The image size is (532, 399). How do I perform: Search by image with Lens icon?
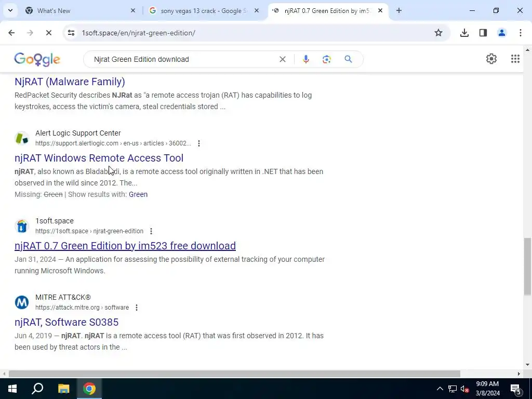(x=326, y=59)
